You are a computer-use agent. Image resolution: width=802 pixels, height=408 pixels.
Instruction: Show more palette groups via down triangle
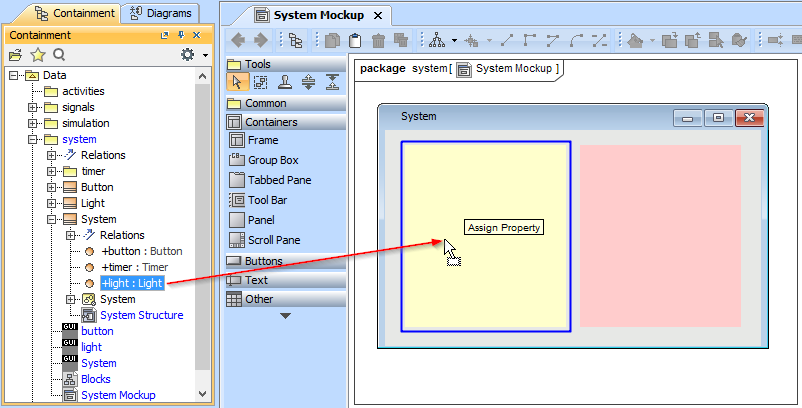[x=285, y=316]
